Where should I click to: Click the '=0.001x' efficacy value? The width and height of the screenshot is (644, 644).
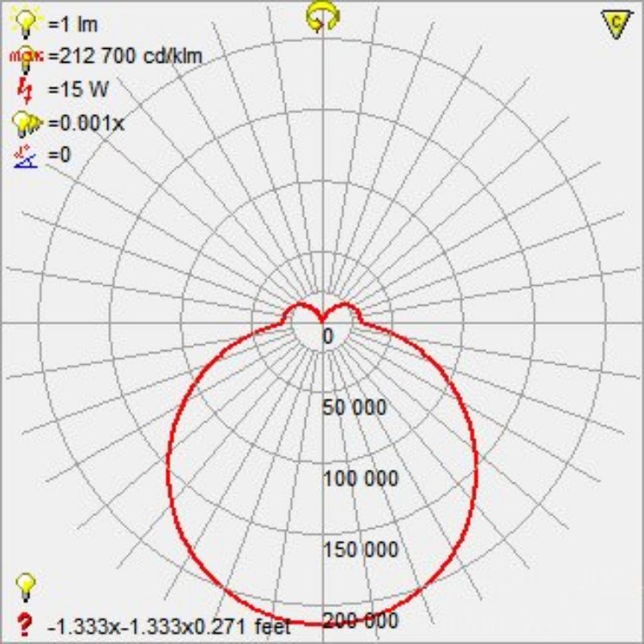pos(87,123)
